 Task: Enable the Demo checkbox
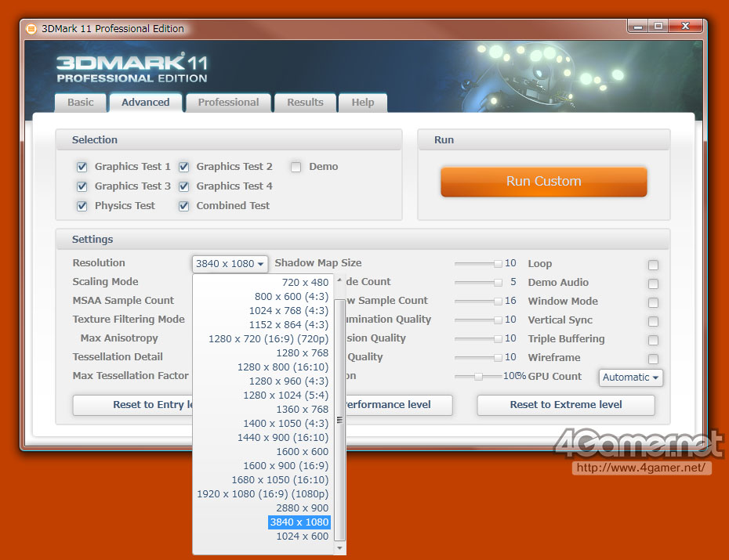tap(296, 167)
